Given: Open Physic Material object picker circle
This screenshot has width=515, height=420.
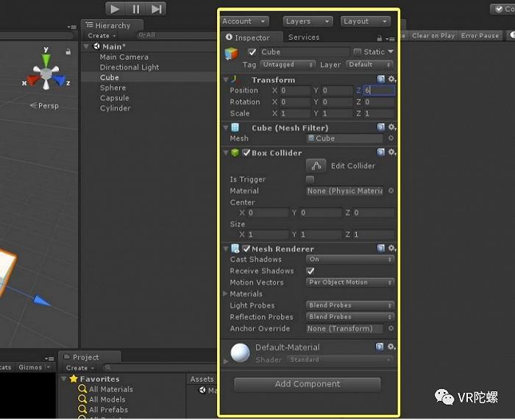Looking at the screenshot, I should pos(391,191).
